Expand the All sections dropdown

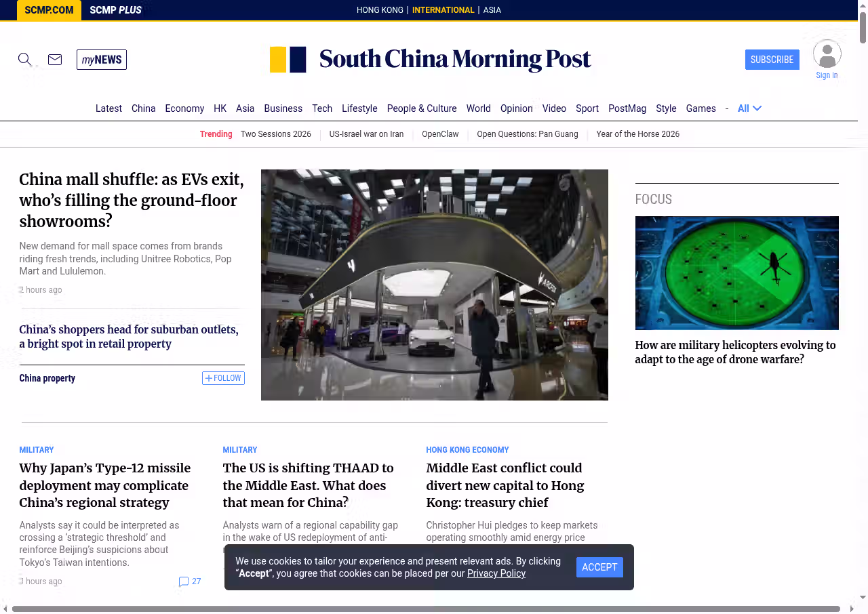pyautogui.click(x=749, y=108)
